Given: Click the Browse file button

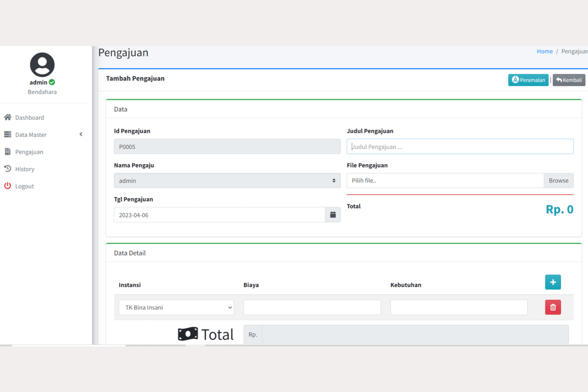Looking at the screenshot, I should click(x=558, y=180).
